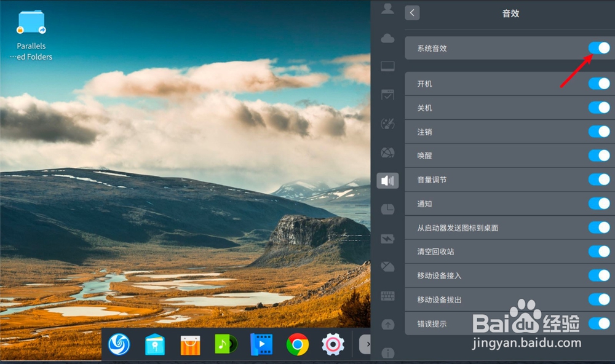This screenshot has width=615, height=364.
Task: Toggle the 开机 sound effect switch
Action: point(599,83)
